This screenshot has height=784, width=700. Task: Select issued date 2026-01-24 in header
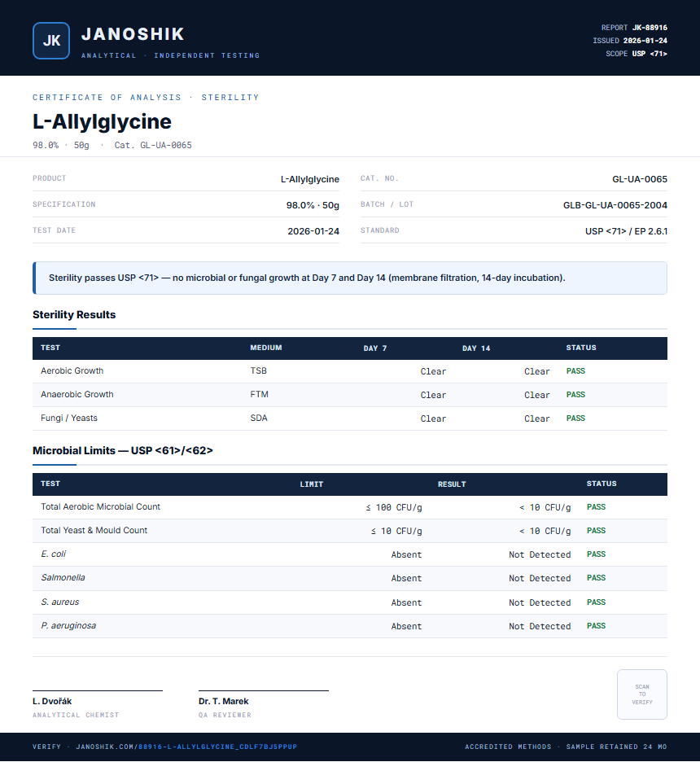[645, 41]
